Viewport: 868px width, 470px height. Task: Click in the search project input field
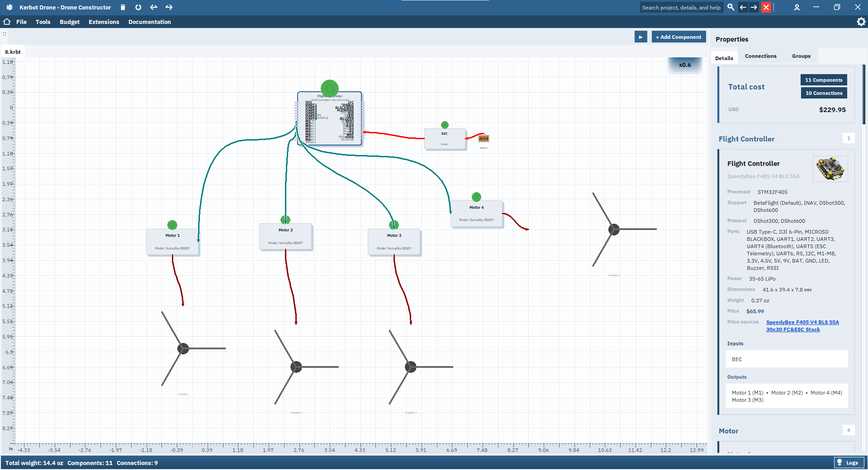[682, 7]
